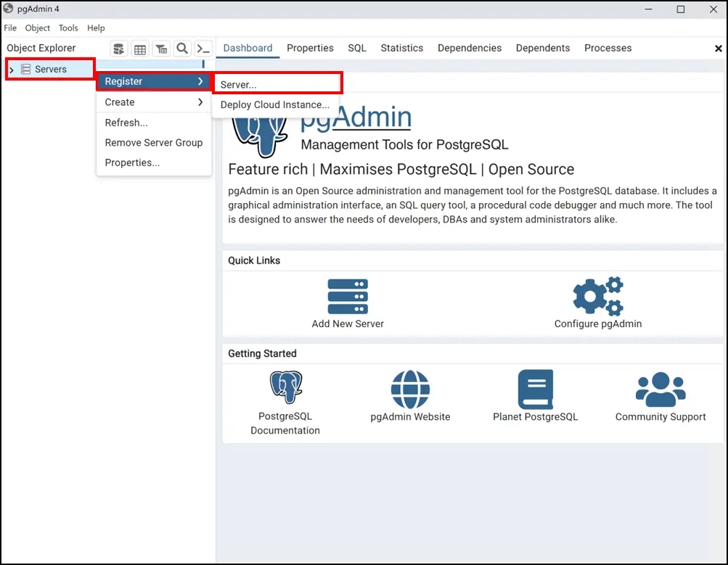This screenshot has width=728, height=565.
Task: Click the pgAdmin logo text
Action: (356, 117)
